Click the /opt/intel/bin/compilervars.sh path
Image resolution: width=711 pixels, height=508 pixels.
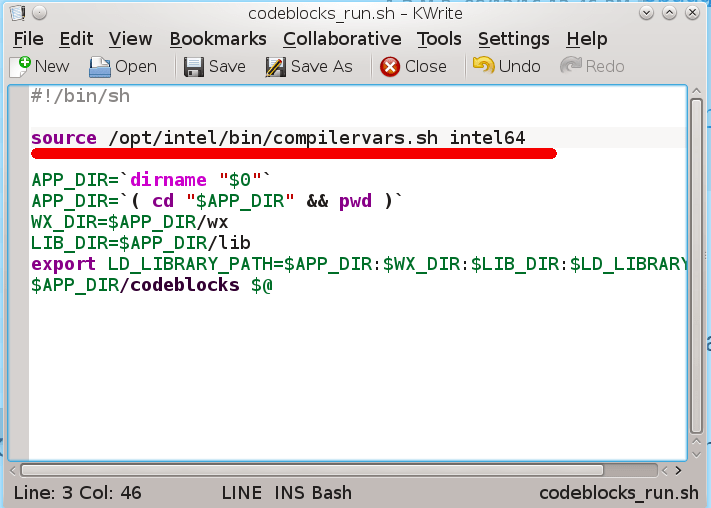273,138
